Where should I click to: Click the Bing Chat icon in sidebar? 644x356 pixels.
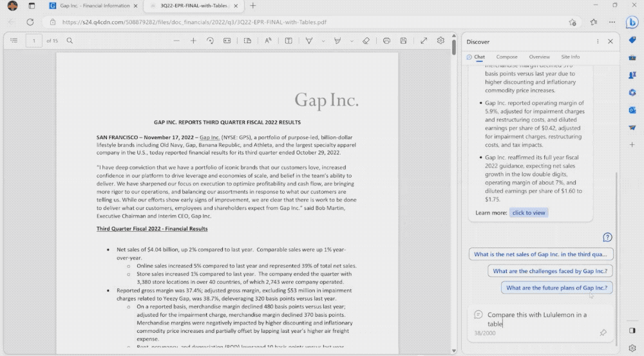click(632, 22)
